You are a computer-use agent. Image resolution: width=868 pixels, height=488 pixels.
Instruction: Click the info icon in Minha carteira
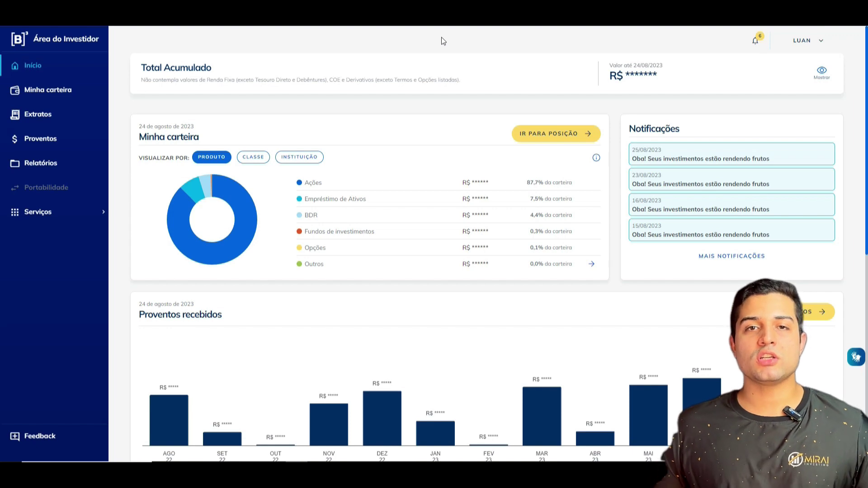[596, 158]
